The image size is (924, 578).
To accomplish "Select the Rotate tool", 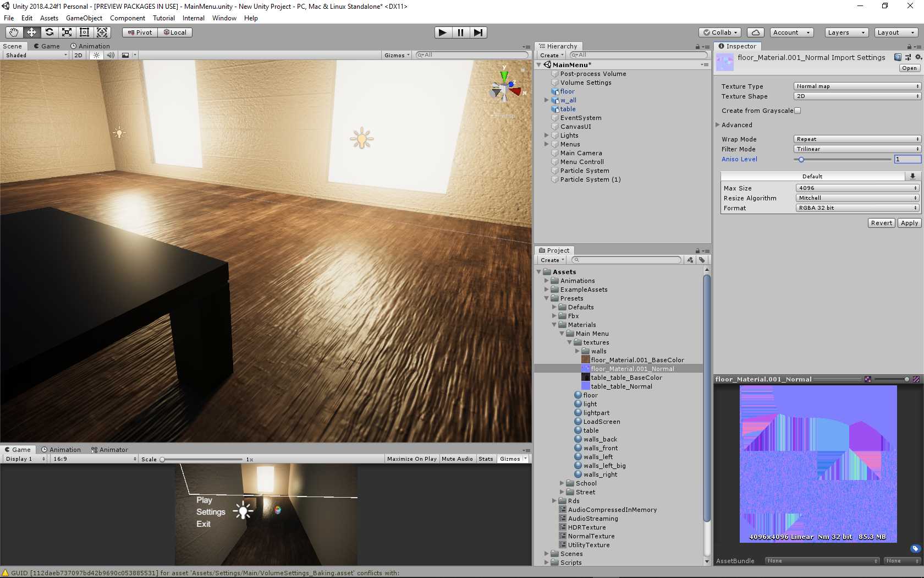I will [49, 32].
